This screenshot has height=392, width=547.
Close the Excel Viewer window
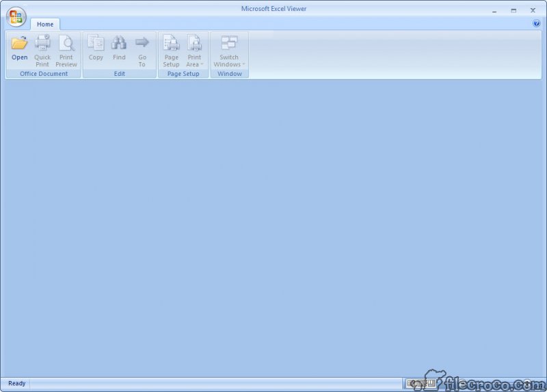[533, 10]
